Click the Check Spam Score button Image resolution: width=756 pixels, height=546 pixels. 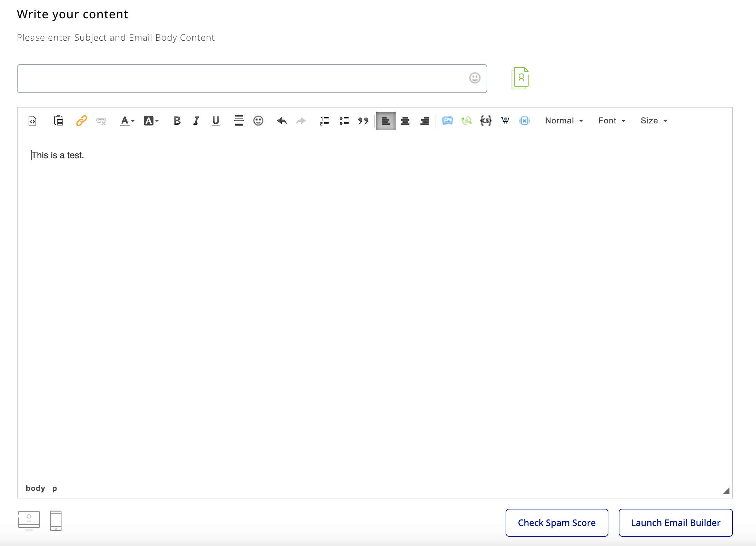click(x=556, y=523)
